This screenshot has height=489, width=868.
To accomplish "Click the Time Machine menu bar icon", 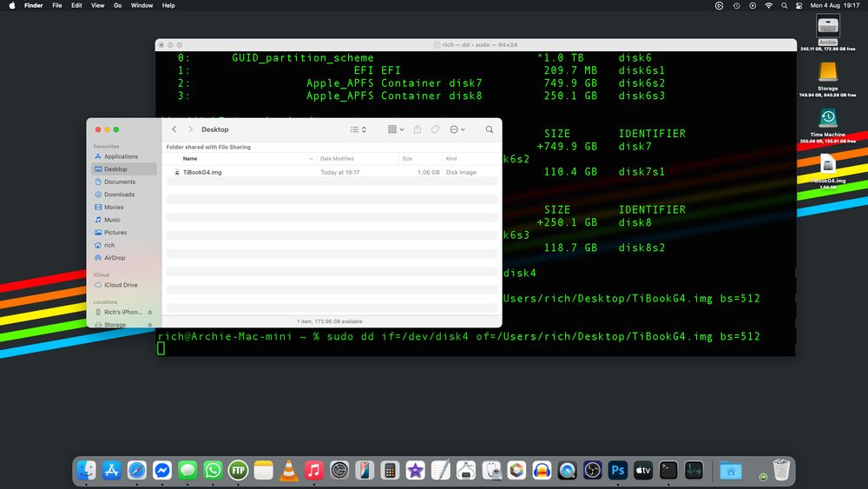I will point(736,5).
